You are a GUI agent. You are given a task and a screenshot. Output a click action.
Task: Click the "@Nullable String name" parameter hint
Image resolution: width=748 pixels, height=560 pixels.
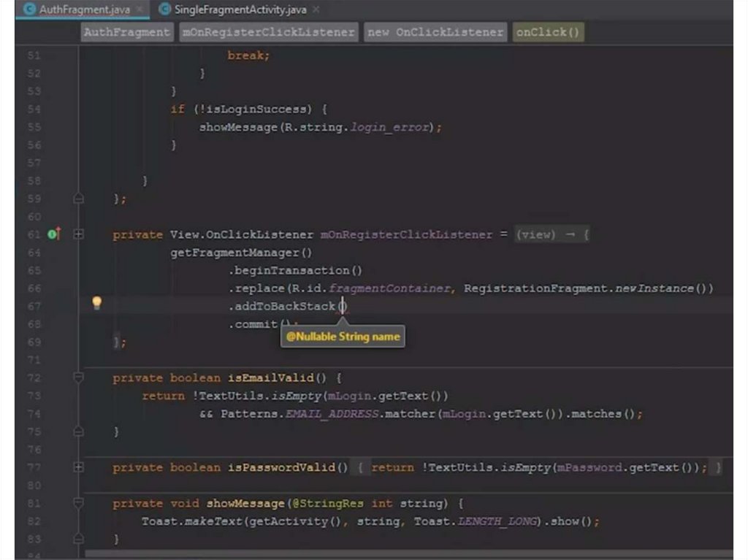click(x=343, y=337)
